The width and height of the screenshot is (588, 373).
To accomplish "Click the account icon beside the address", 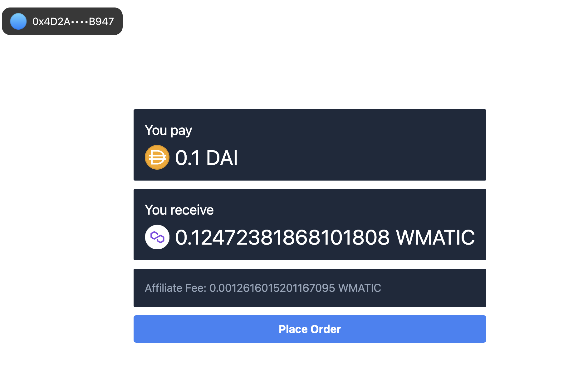I will [x=18, y=21].
